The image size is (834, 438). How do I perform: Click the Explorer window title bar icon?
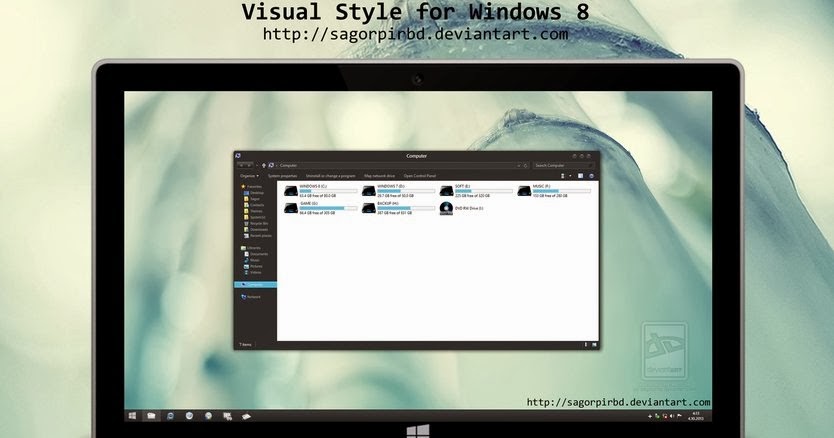click(x=238, y=155)
